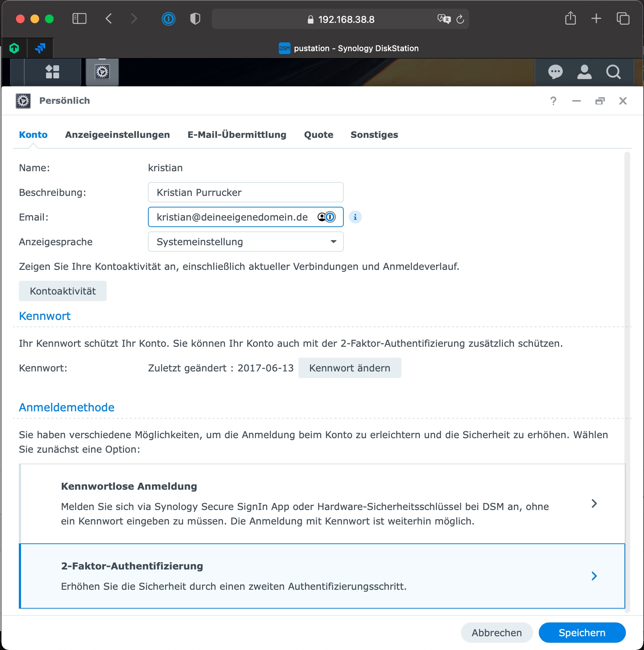The image size is (644, 650).
Task: Click the info icon beside Email field
Action: coord(355,217)
